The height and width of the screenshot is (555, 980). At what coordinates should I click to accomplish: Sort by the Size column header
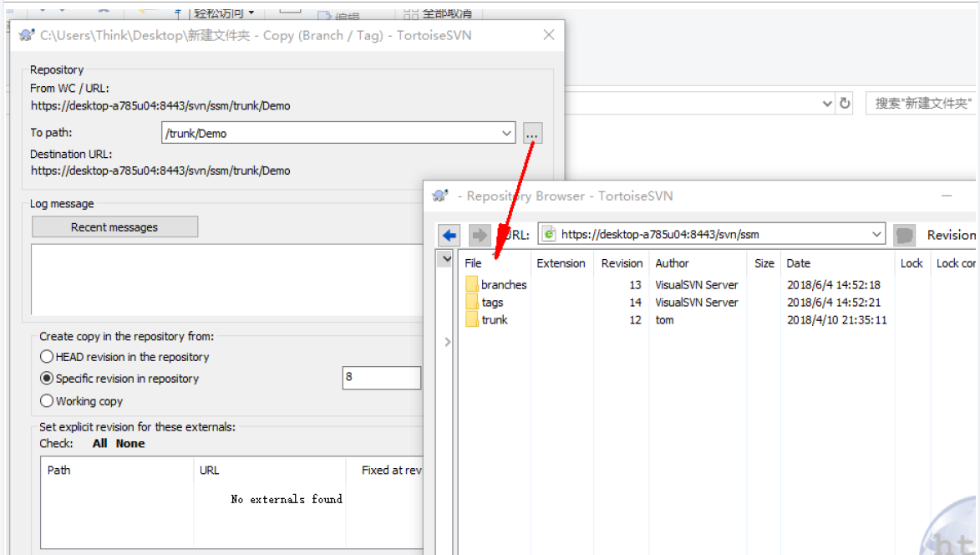click(764, 263)
